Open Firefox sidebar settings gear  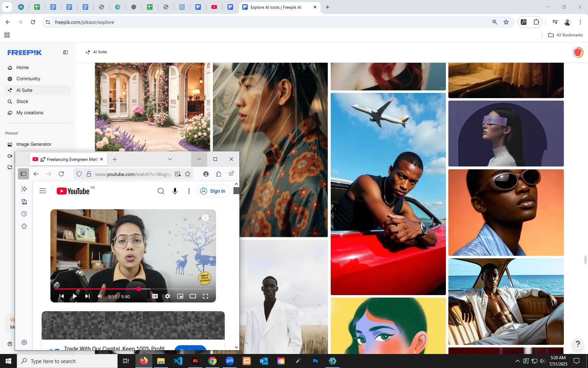(x=24, y=342)
